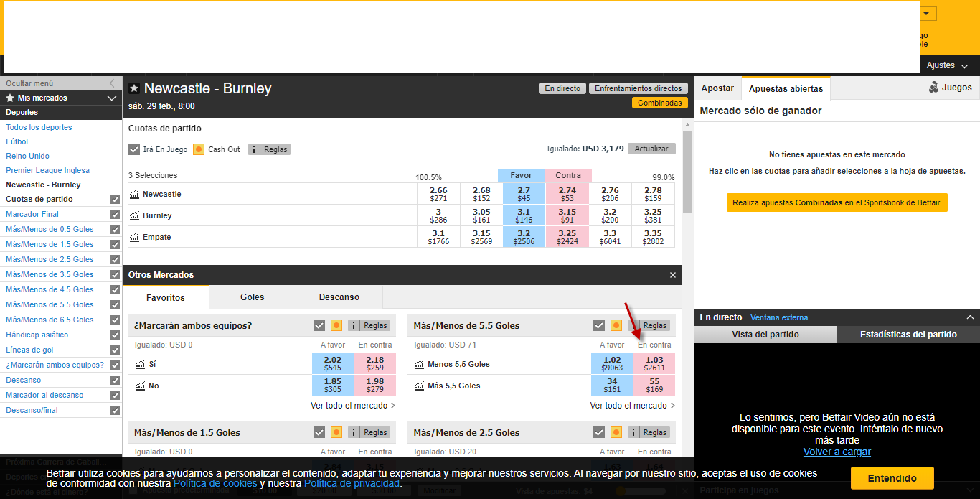Open Más/Menos de 6.5 Goles sidebar link
This screenshot has height=499, width=980.
pyautogui.click(x=50, y=320)
